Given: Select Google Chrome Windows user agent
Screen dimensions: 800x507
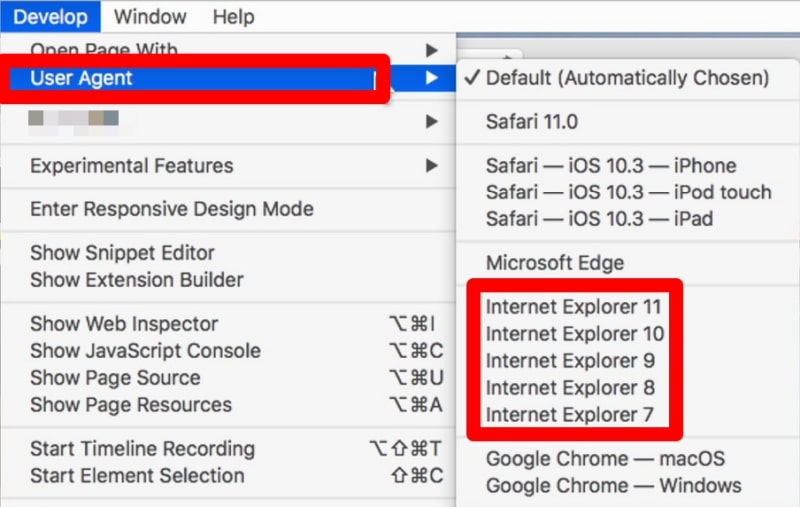Looking at the screenshot, I should 628,486.
